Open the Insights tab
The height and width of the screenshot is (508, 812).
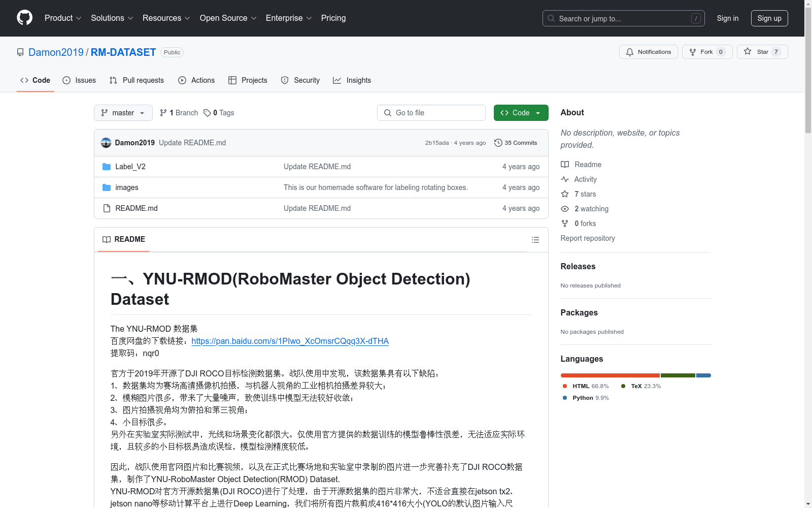(352, 80)
